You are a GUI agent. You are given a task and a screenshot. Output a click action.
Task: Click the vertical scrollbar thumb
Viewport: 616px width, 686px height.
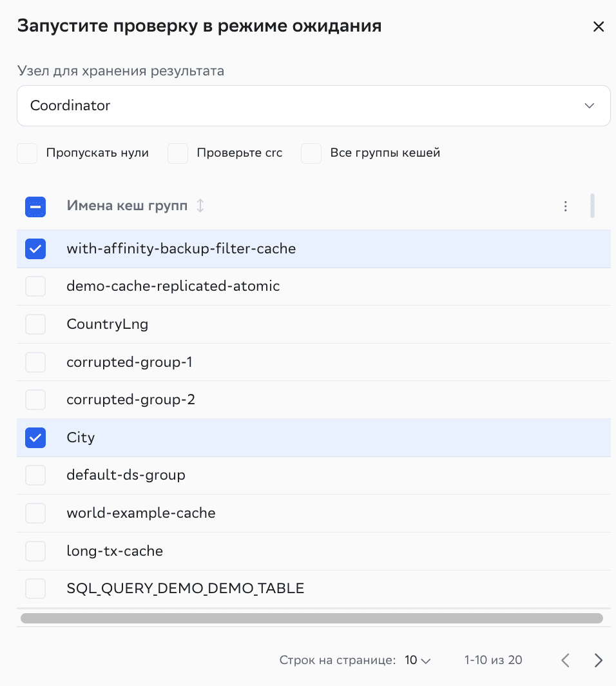click(x=593, y=206)
